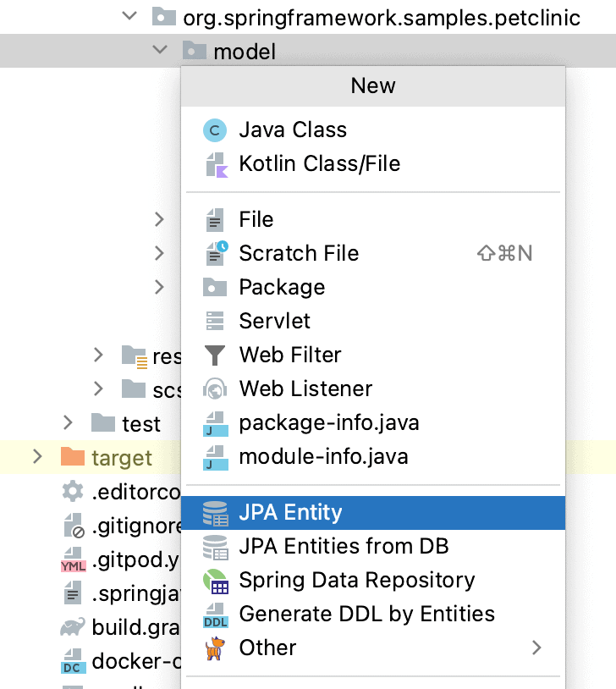Click the orange target folder icon
The width and height of the screenshot is (616, 689).
click(x=73, y=456)
